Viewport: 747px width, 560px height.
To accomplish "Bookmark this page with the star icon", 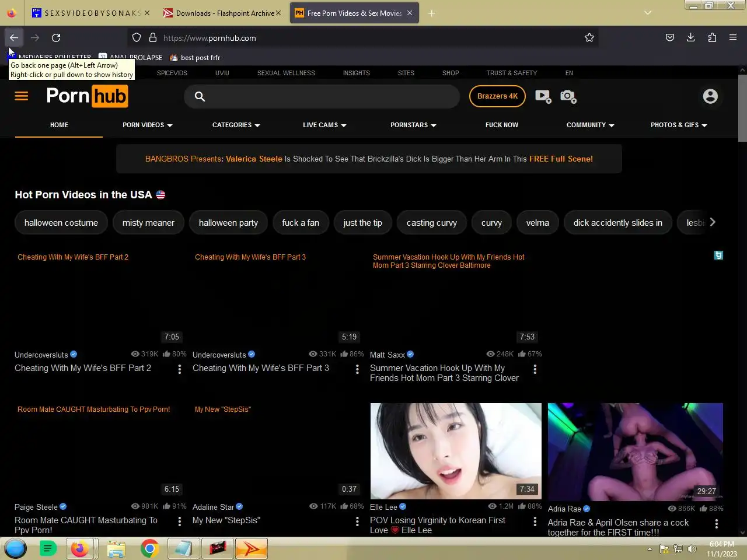I will (x=589, y=37).
